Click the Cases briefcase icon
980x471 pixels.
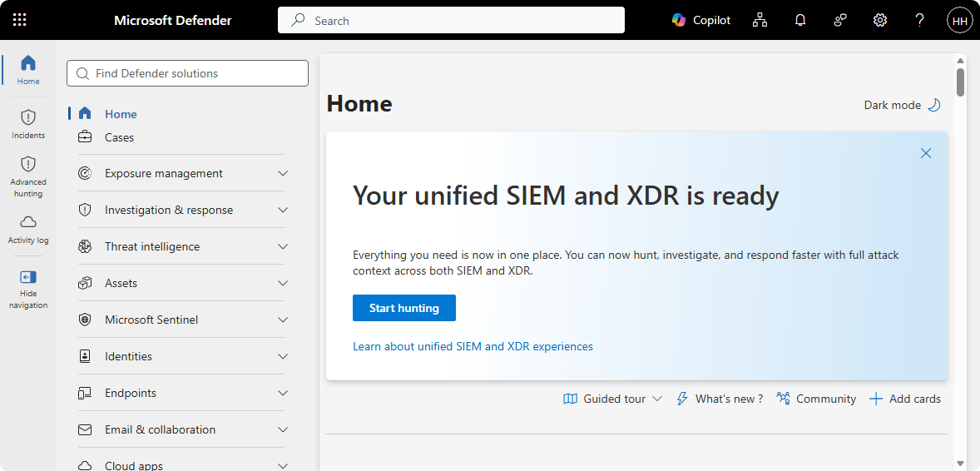(85, 137)
